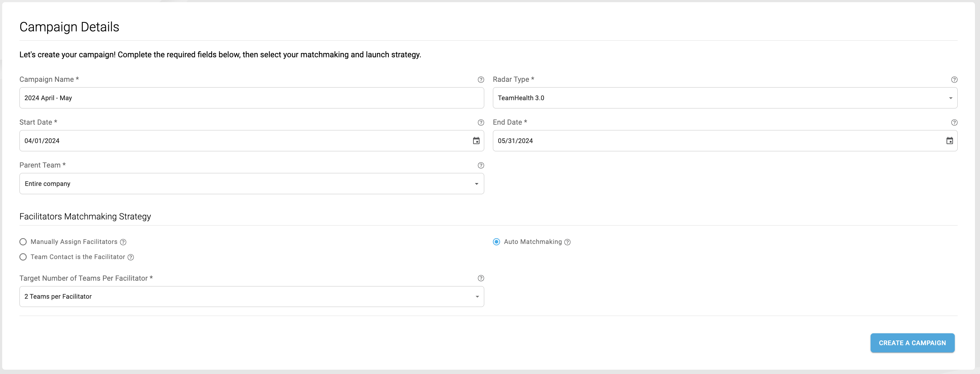
Task: Click the Start Date help icon
Action: point(481,123)
